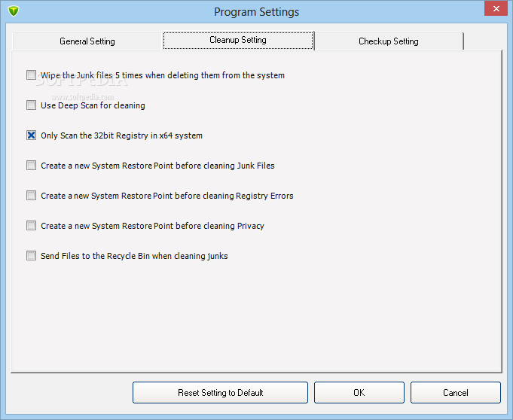This screenshot has width=513, height=420.
Task: Click the green shield app icon
Action: click(14, 11)
